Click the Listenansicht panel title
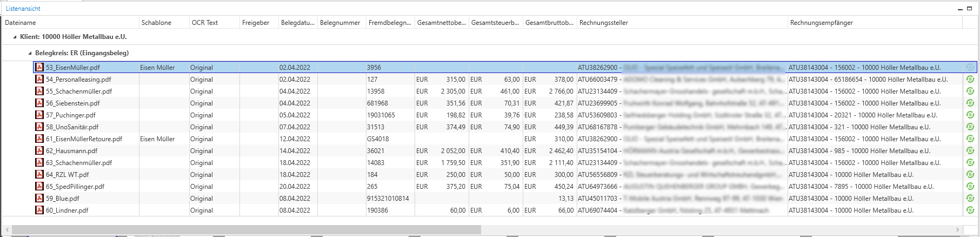 pyautogui.click(x=23, y=9)
